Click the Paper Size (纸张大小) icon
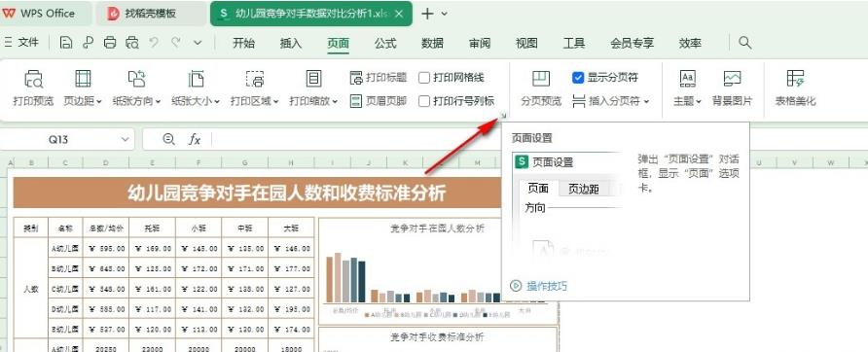868x352 pixels. pos(196,79)
